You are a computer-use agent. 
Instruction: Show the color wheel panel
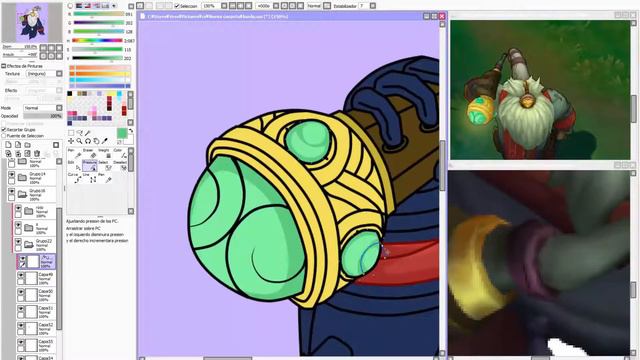[x=70, y=6]
